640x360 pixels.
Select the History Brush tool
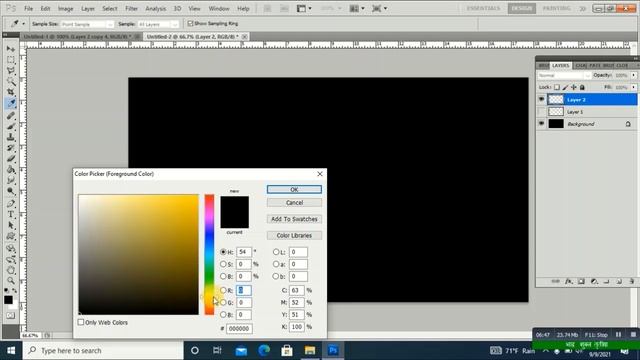[11, 148]
